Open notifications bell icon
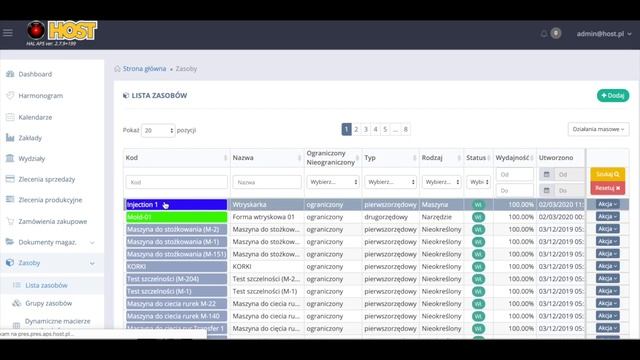Screen dimensions: 640x360 coord(544,33)
